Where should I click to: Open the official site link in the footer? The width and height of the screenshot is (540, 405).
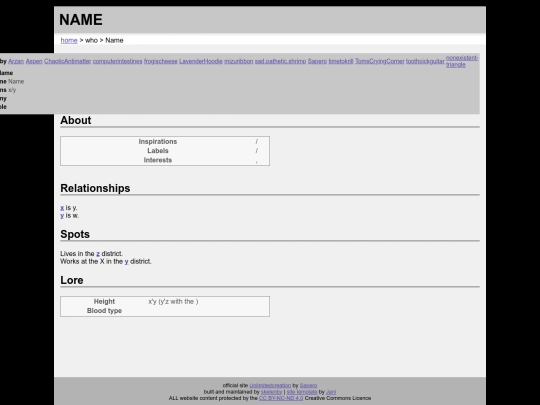pos(270,385)
